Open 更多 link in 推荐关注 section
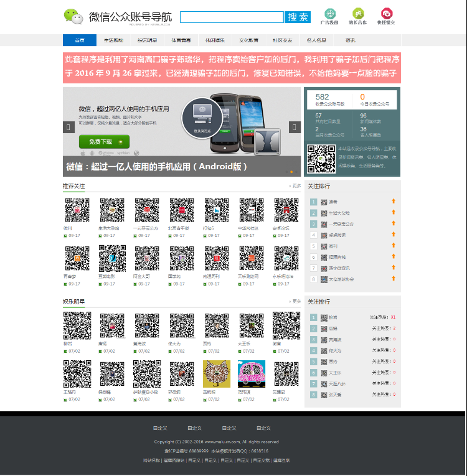This screenshot has height=476, width=467. [x=295, y=186]
